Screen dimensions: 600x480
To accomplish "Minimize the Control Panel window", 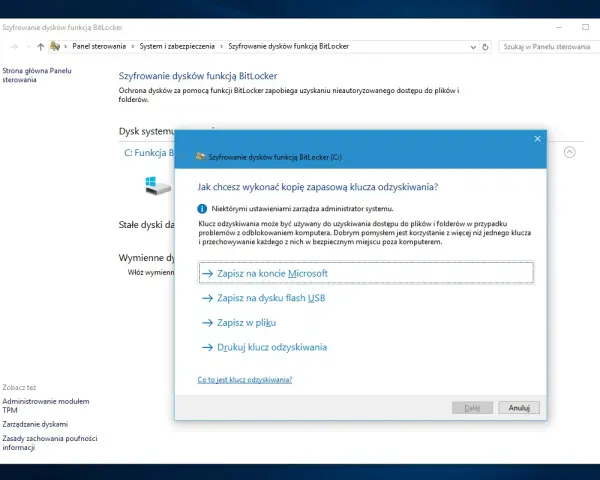I will pyautogui.click(x=559, y=27).
